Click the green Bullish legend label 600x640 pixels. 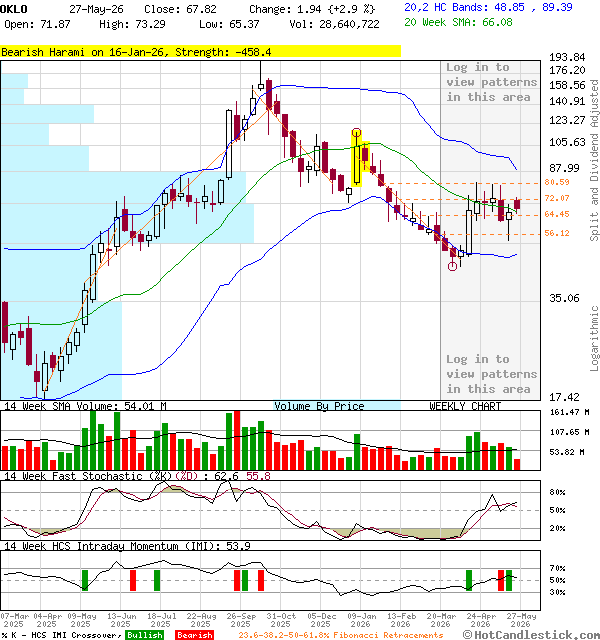[144, 635]
